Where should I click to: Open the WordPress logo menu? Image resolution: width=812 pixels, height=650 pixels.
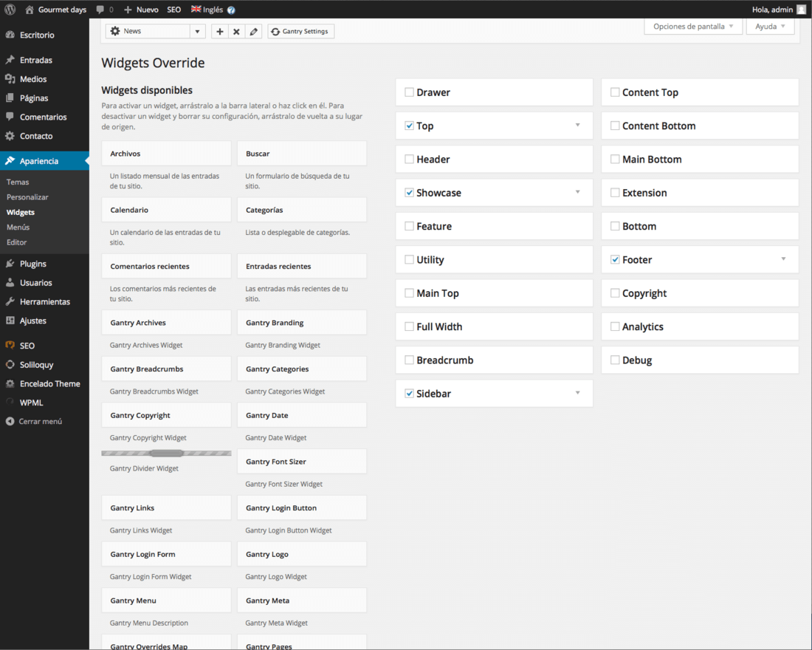coord(10,10)
